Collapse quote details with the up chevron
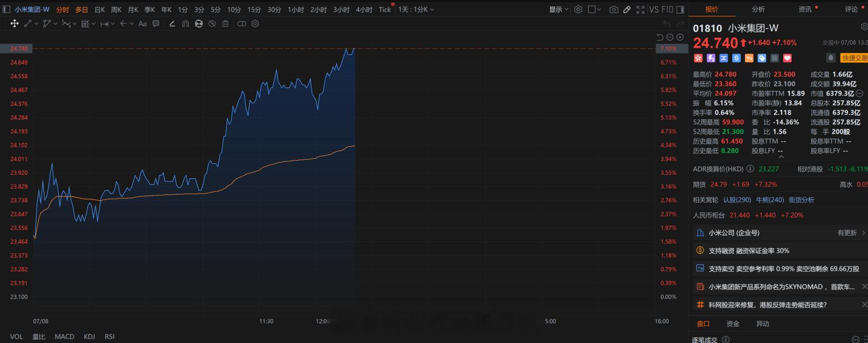Viewport: 868px width, 343px height. pyautogui.click(x=781, y=156)
